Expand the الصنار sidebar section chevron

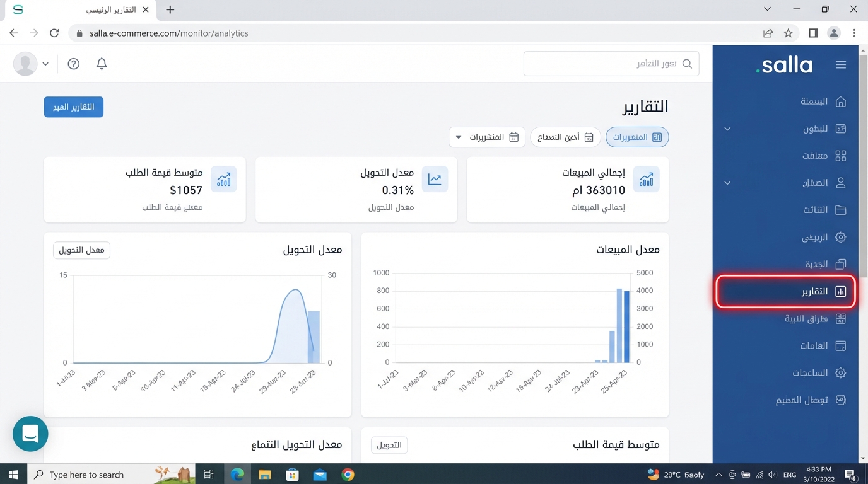pos(727,183)
